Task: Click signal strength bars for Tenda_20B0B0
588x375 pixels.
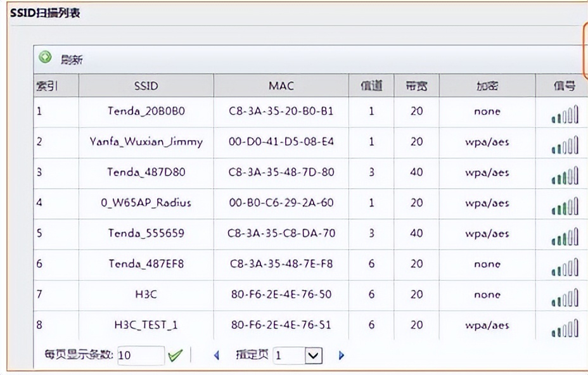Action: click(565, 115)
